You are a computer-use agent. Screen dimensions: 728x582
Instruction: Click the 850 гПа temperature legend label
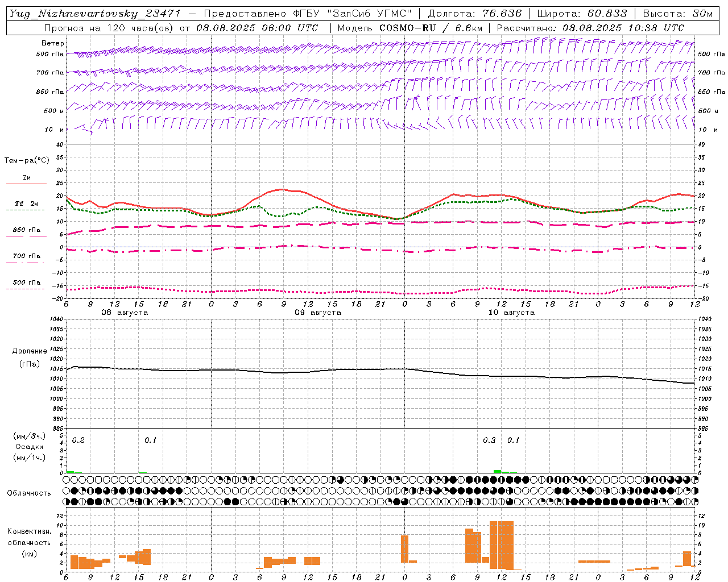[27, 230]
